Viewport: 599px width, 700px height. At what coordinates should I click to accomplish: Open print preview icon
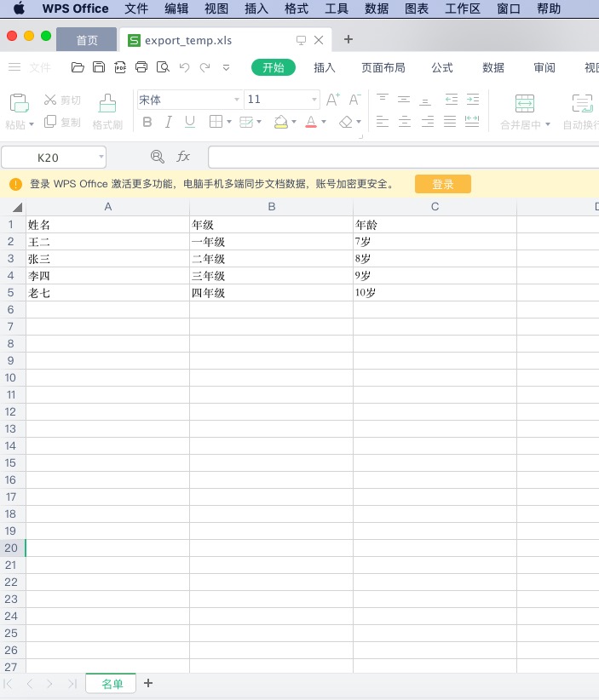[163, 67]
